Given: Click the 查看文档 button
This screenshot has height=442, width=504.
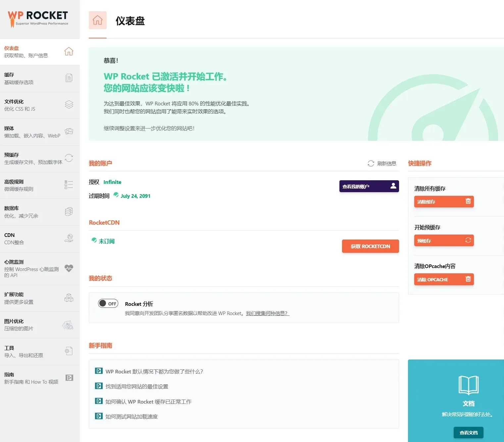Looking at the screenshot, I should point(469,433).
